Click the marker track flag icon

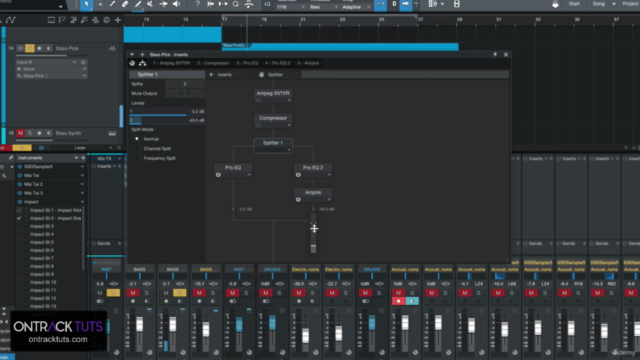62,20
